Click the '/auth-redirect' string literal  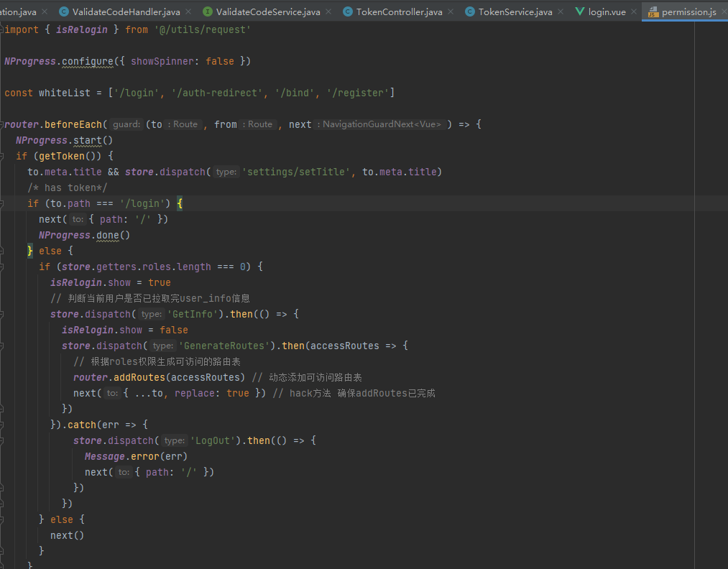[x=217, y=93]
